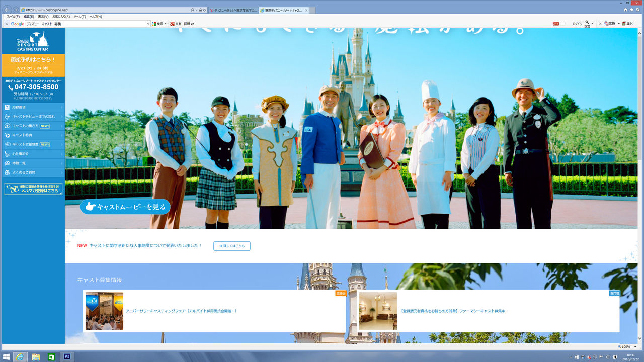
Task: Open the 編集(E) menu
Action: (x=29, y=17)
